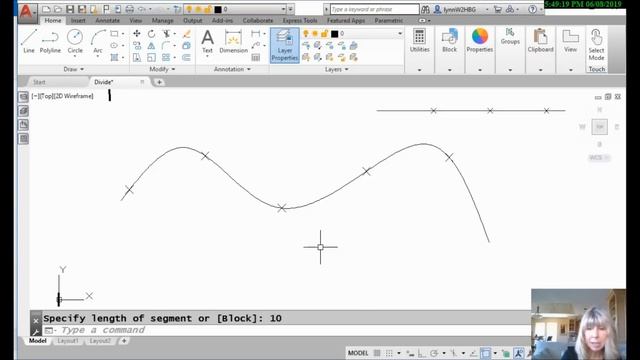Open the Insert ribbon tab
Viewport: 640px width, 360px height.
point(78,20)
